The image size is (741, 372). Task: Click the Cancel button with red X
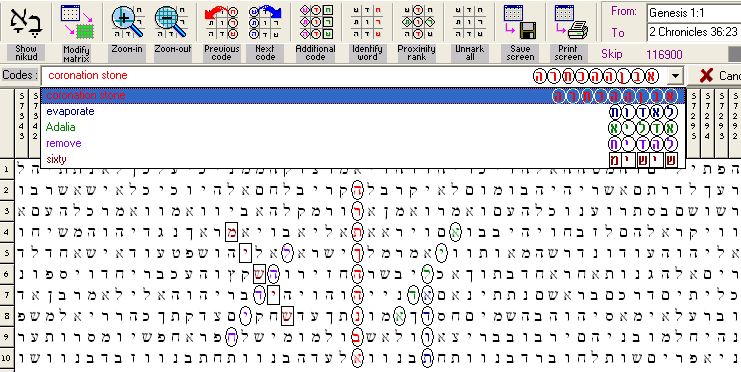(715, 76)
